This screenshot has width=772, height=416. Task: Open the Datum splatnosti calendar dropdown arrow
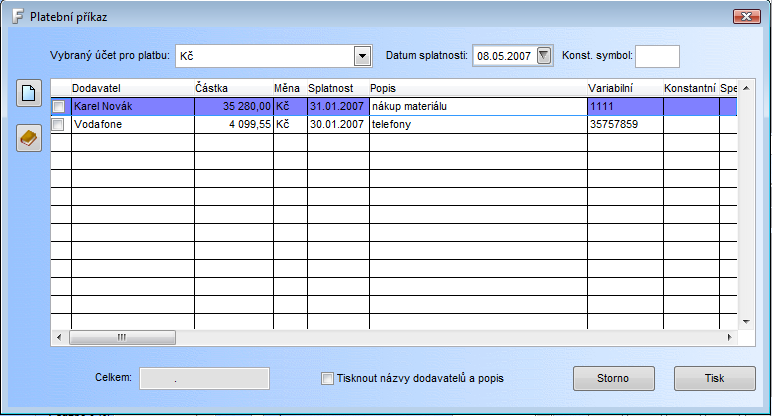[544, 55]
